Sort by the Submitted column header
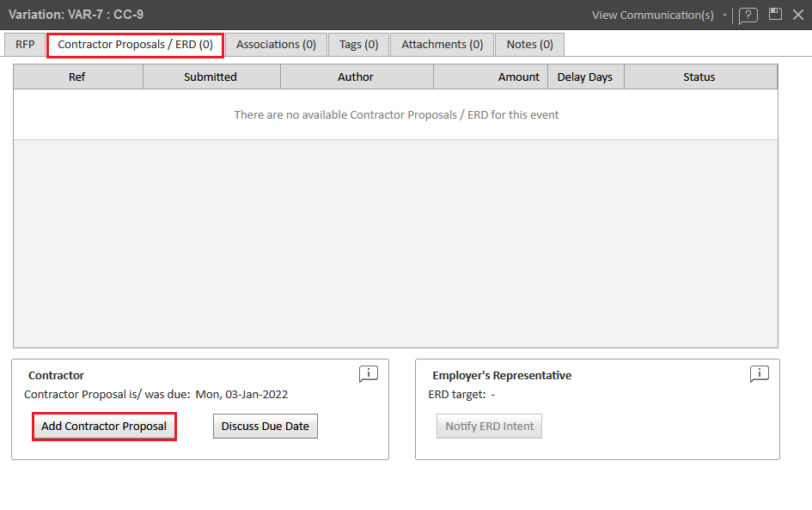 pyautogui.click(x=211, y=77)
